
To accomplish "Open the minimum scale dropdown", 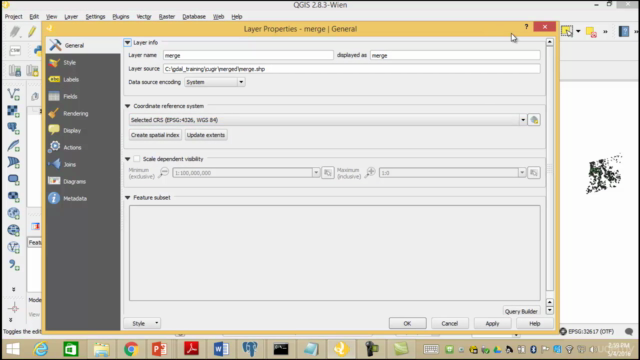I will click(316, 173).
